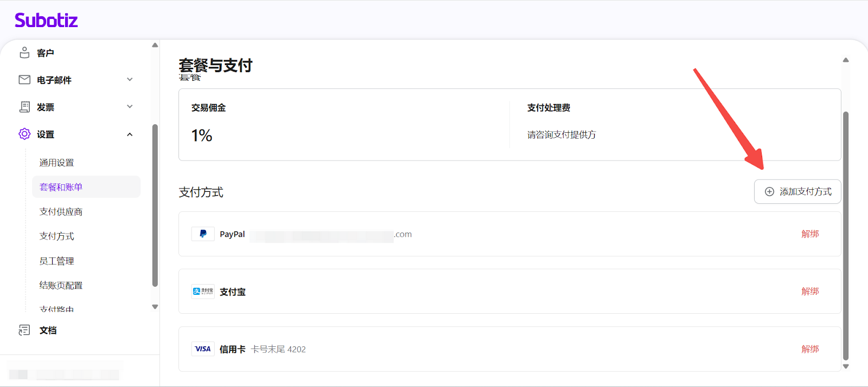The width and height of the screenshot is (868, 387).
Task: Click the 支付宝 Alipay logo icon
Action: tap(203, 292)
